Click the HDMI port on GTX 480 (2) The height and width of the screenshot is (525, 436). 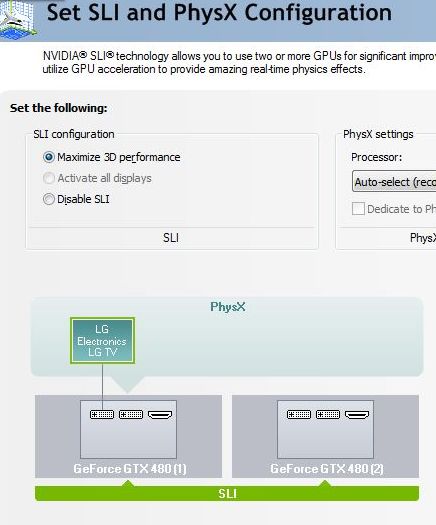point(357,415)
